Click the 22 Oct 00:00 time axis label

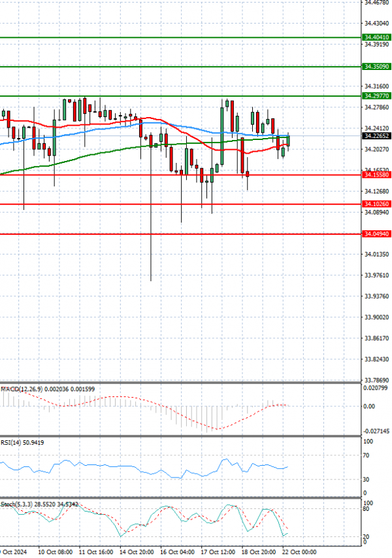(x=299, y=552)
